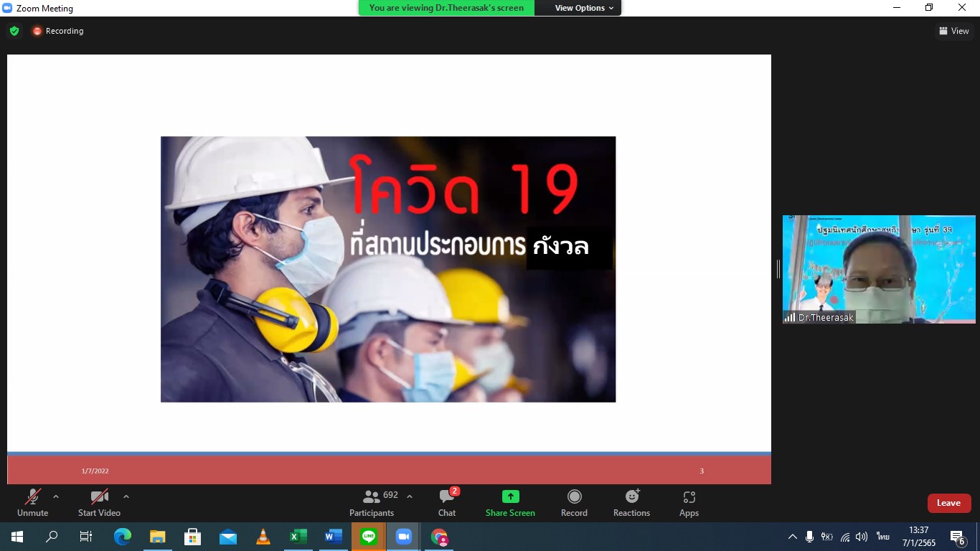
Task: Expand the Participants options chevron
Action: click(410, 496)
